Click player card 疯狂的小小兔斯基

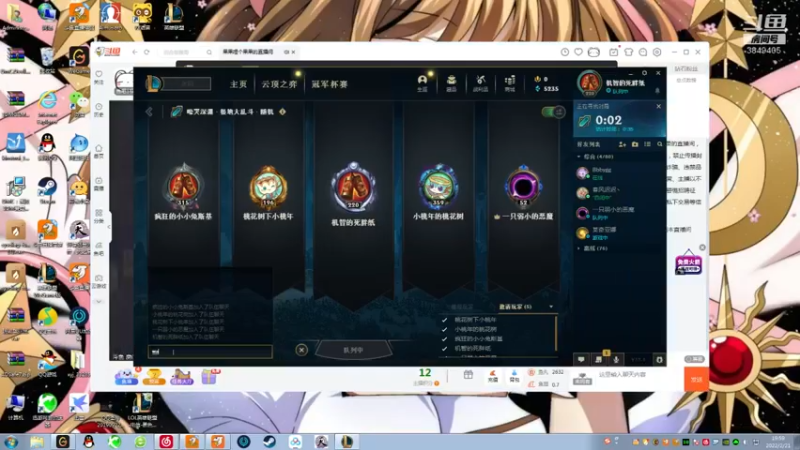pos(184,192)
